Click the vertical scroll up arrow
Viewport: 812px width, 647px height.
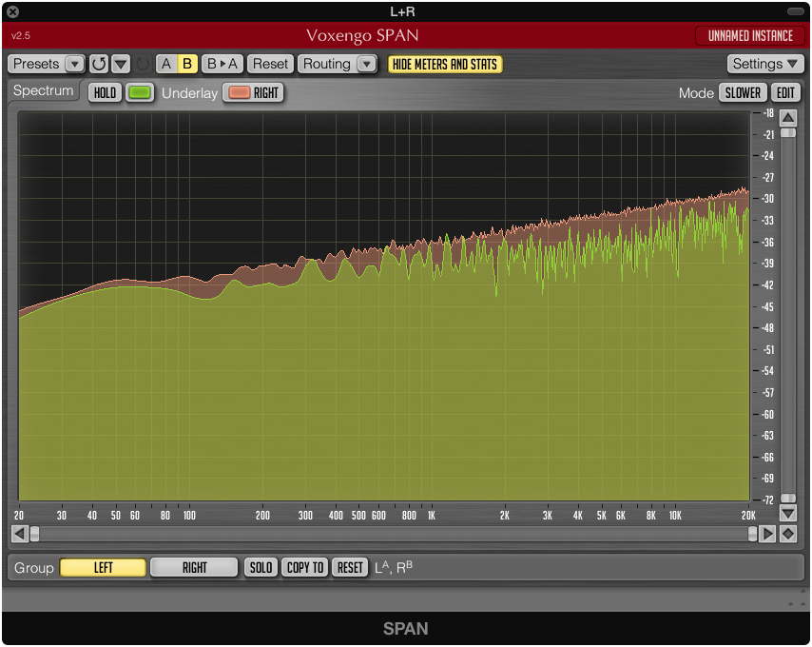click(788, 118)
